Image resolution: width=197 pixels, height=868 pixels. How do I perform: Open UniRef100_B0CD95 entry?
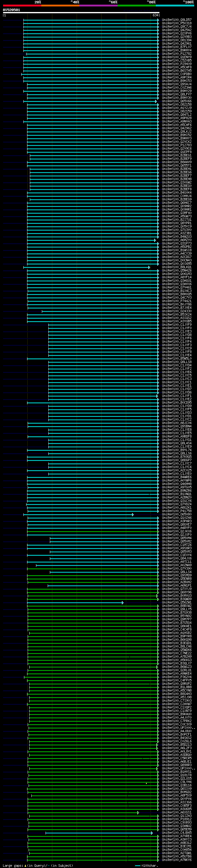[x=176, y=403]
